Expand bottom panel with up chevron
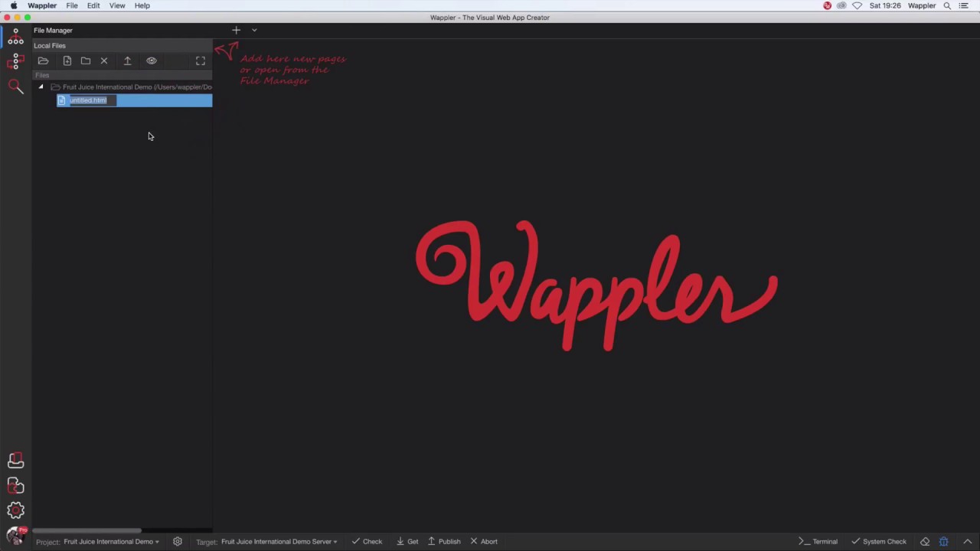980x551 pixels. 968,542
